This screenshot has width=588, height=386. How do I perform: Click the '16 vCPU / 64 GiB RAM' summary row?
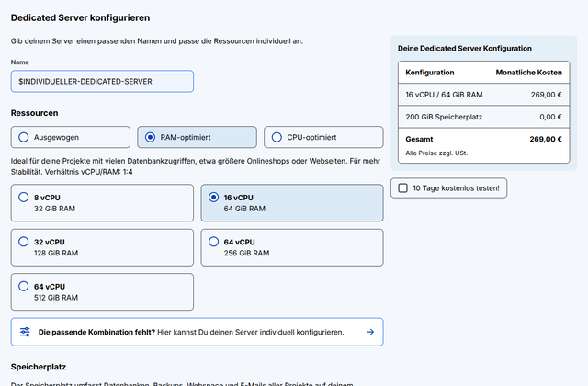pos(484,95)
